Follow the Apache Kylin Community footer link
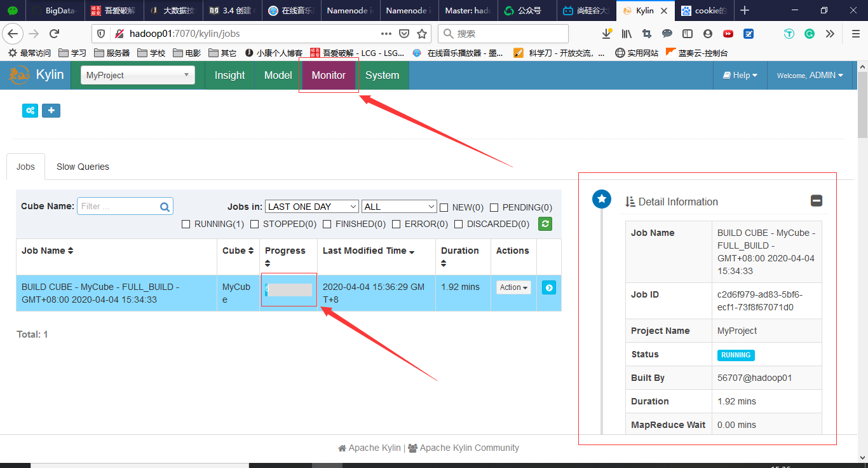This screenshot has height=468, width=868. (463, 448)
